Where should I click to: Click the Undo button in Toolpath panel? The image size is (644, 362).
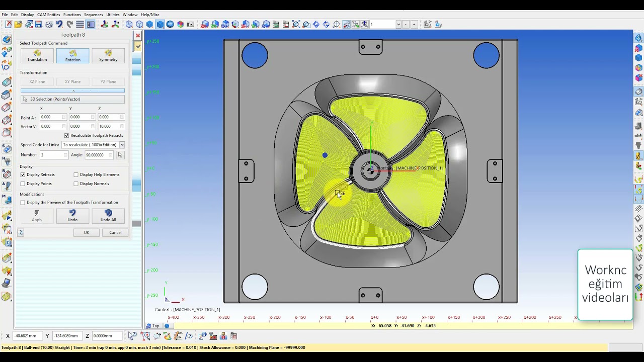pyautogui.click(x=72, y=215)
